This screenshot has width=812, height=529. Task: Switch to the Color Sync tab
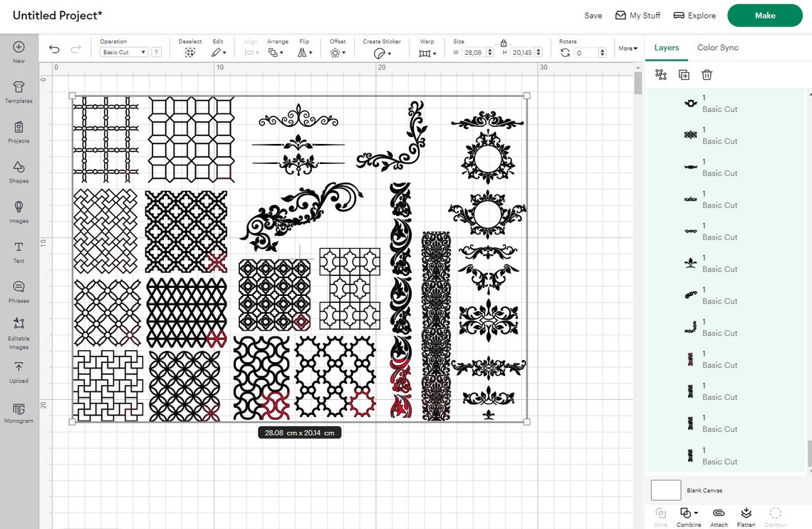pos(717,48)
